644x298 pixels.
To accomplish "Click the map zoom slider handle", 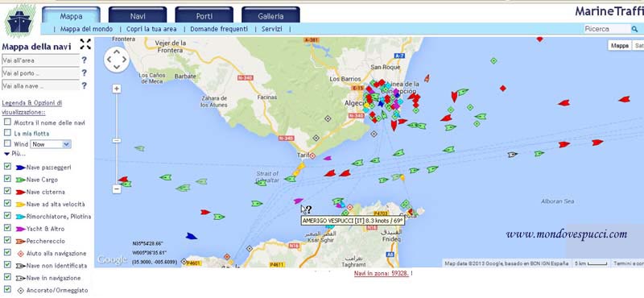I will 117,140.
